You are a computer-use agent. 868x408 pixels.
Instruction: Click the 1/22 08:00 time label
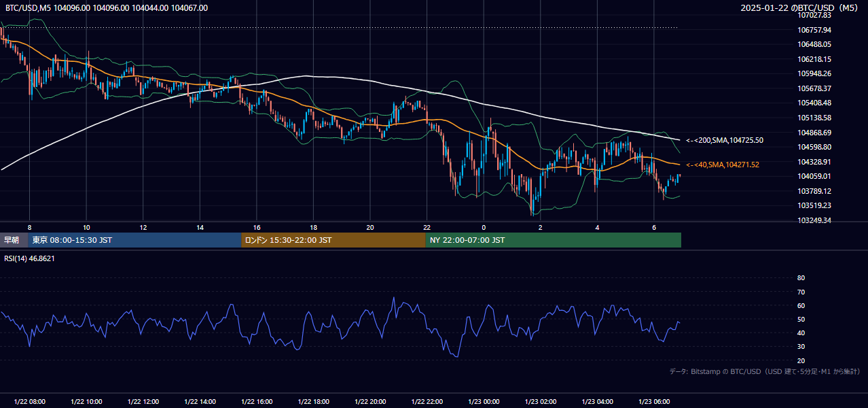pos(29,402)
